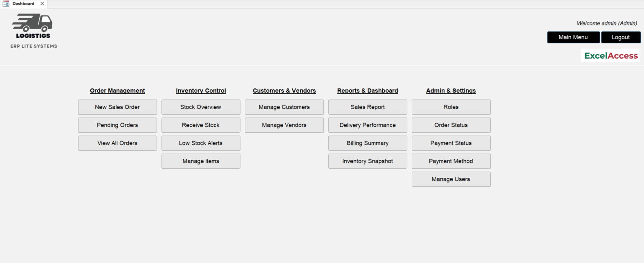Open Payment Method settings

pyautogui.click(x=451, y=161)
